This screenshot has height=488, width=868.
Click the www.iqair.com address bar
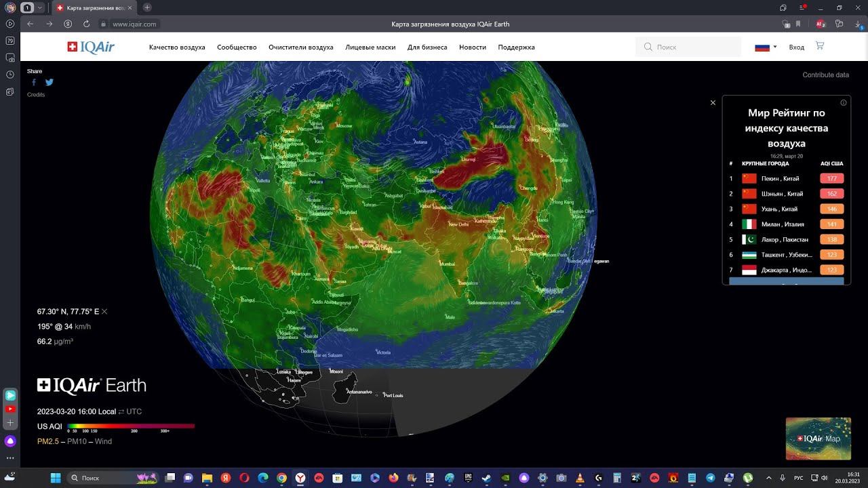click(134, 24)
